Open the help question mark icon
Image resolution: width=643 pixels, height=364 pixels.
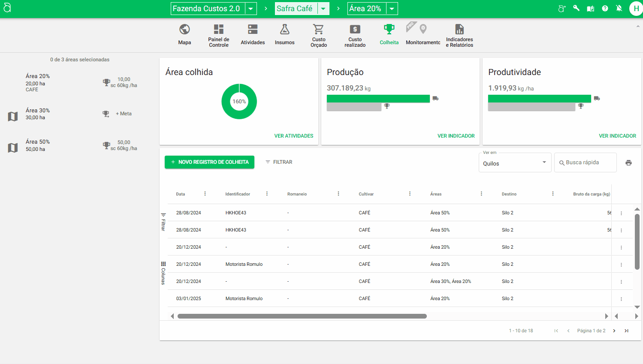(x=605, y=9)
